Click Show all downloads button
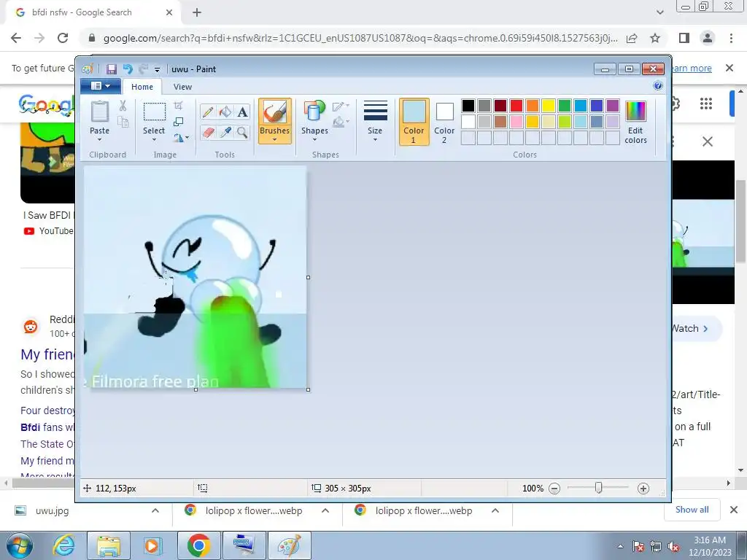Viewport: 747px width, 560px height. pyautogui.click(x=692, y=510)
